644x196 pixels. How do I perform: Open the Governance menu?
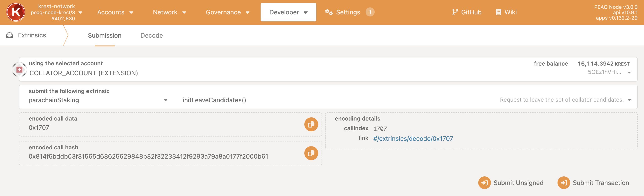pyautogui.click(x=228, y=12)
